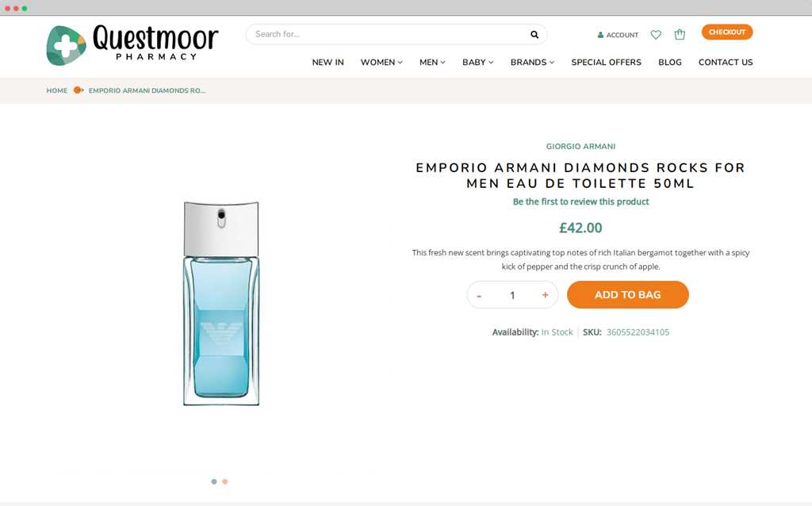Image resolution: width=812 pixels, height=506 pixels.
Task: Select the second image carousel dot
Action: click(x=224, y=481)
